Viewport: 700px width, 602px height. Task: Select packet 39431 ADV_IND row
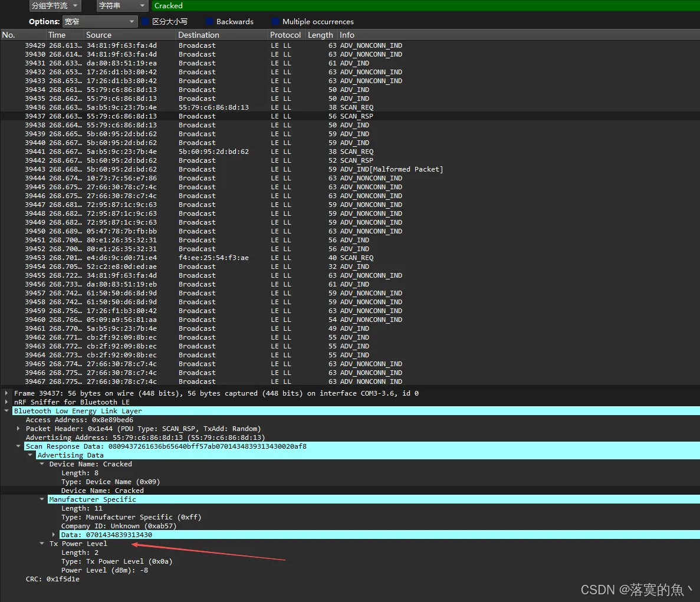(x=350, y=63)
